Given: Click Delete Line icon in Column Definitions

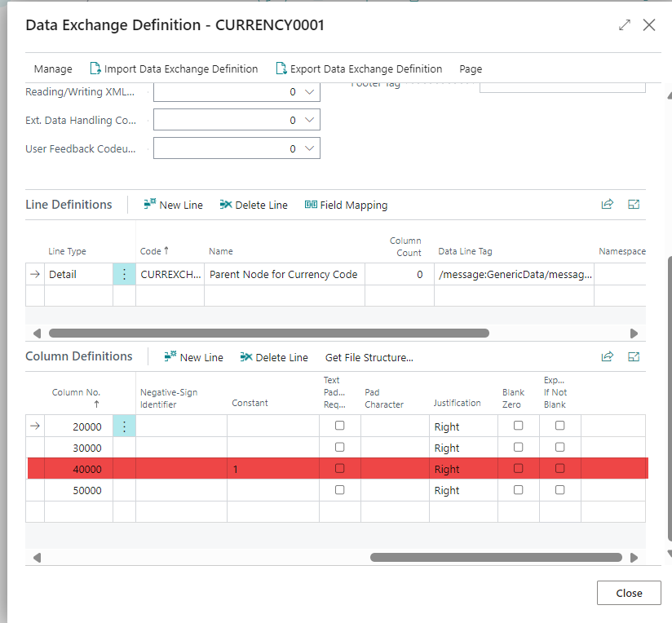Looking at the screenshot, I should (x=246, y=356).
